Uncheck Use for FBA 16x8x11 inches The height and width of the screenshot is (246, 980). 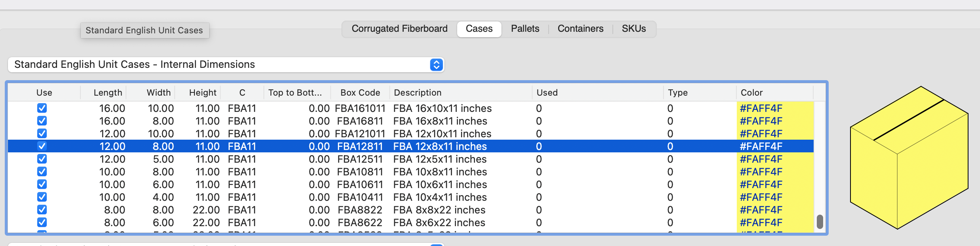[42, 121]
